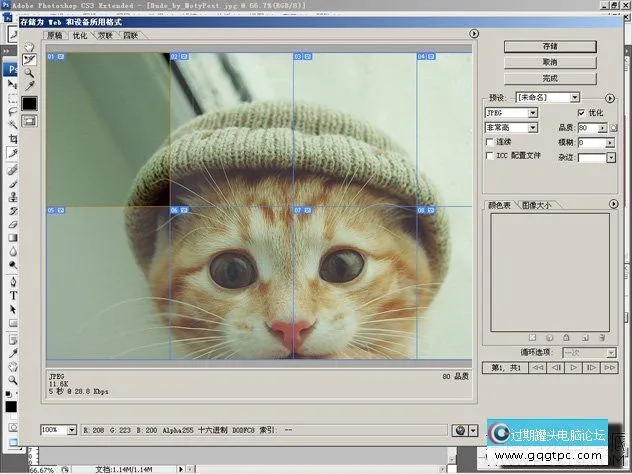Click the 取消 button
Image resolution: width=632 pixels, height=474 pixels.
click(x=550, y=62)
